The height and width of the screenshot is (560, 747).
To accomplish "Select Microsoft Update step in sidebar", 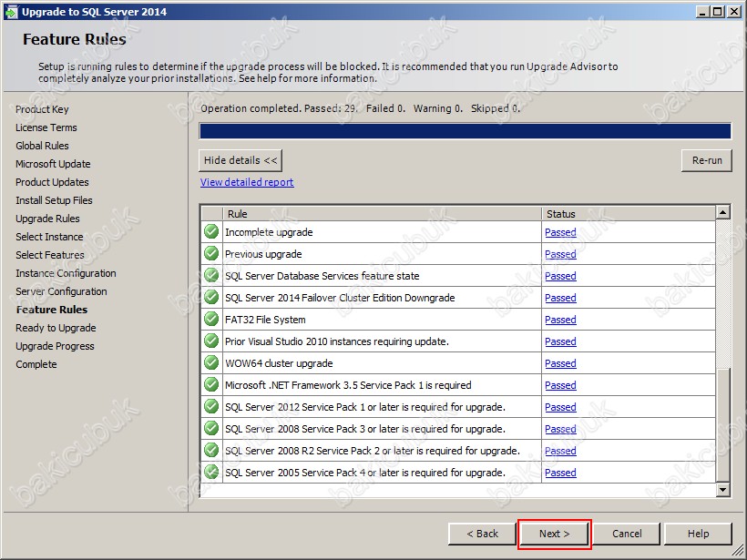I will tap(53, 164).
